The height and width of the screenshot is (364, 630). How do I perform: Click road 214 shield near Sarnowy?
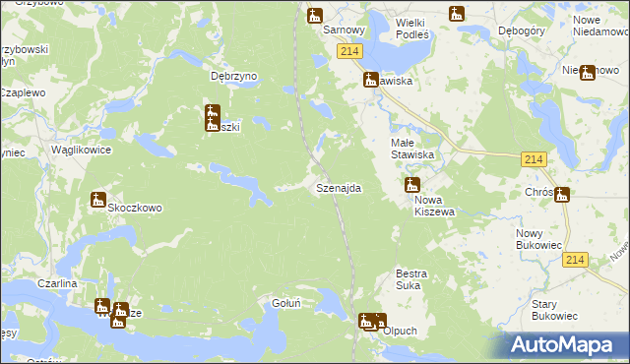(350, 51)
